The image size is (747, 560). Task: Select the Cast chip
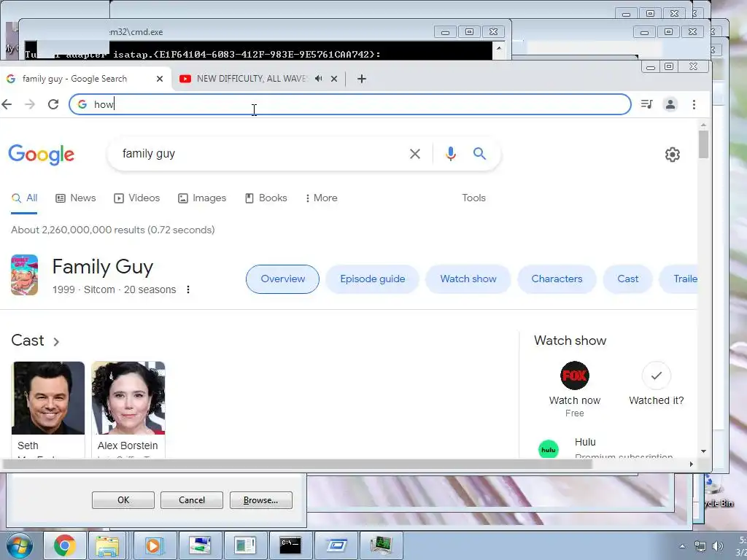click(628, 279)
